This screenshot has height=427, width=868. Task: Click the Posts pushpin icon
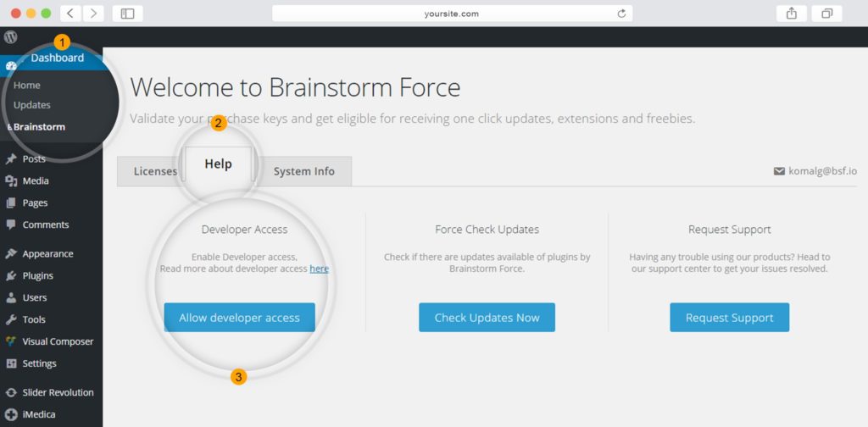pyautogui.click(x=11, y=159)
